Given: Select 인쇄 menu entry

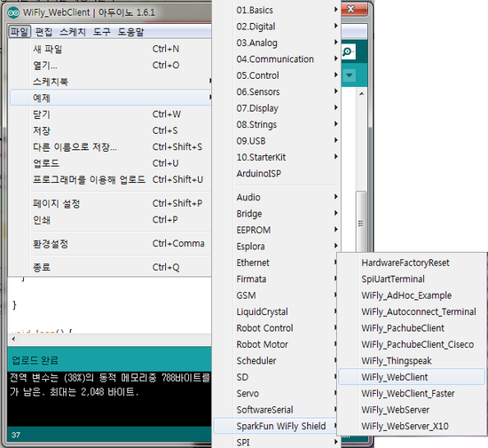Looking at the screenshot, I should (111, 220).
